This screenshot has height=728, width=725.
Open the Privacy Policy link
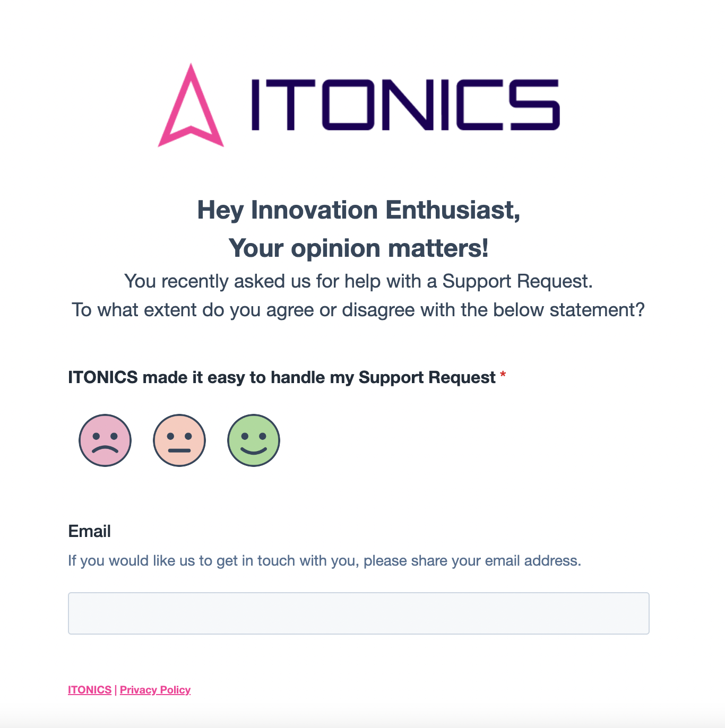coord(155,690)
